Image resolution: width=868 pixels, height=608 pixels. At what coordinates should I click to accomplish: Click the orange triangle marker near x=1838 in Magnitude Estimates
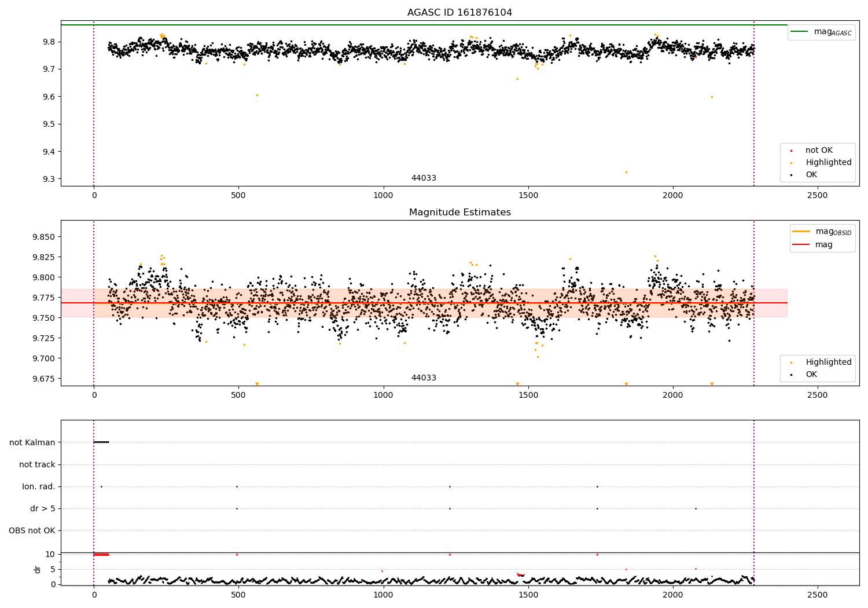coord(626,384)
